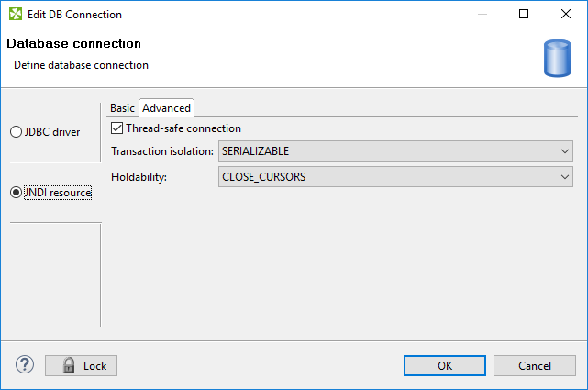This screenshot has width=588, height=390.
Task: Close the Edit DB Connection dialog
Action: click(566, 15)
